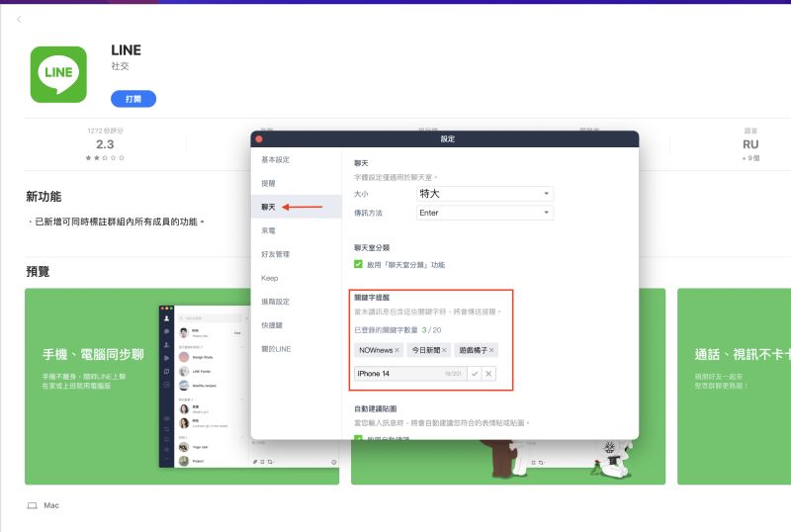The height and width of the screenshot is (532, 791).
Task: Click the 社交 category label under LINE
Action: point(120,66)
